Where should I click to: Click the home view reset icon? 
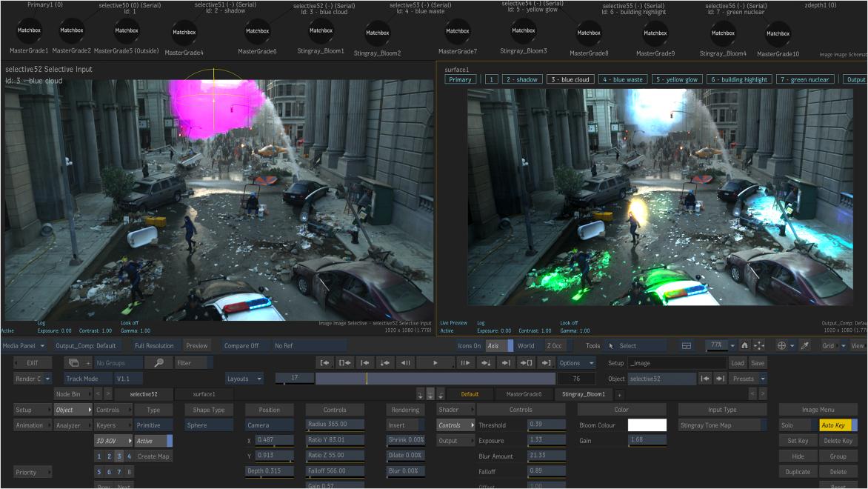pos(744,345)
